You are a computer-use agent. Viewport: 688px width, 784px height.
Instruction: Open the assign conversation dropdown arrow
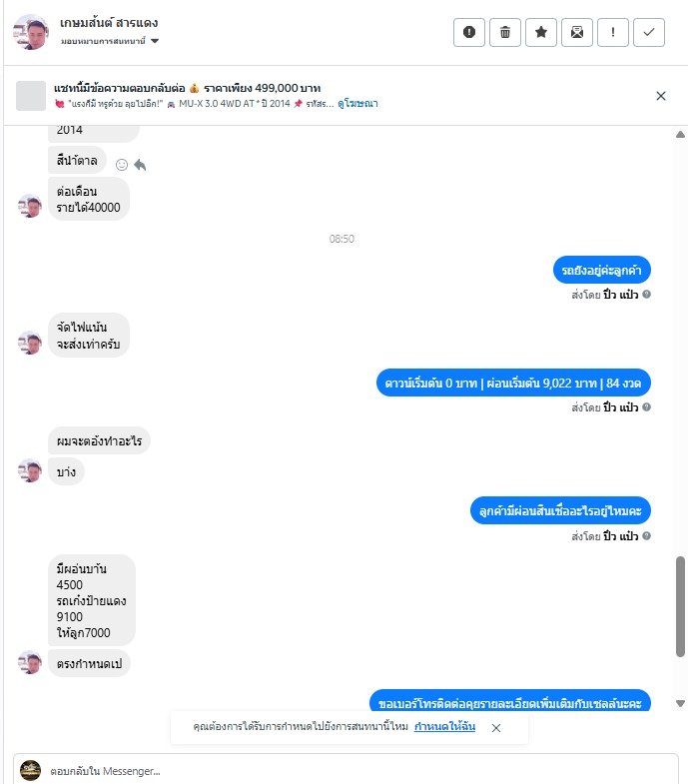(x=155, y=41)
